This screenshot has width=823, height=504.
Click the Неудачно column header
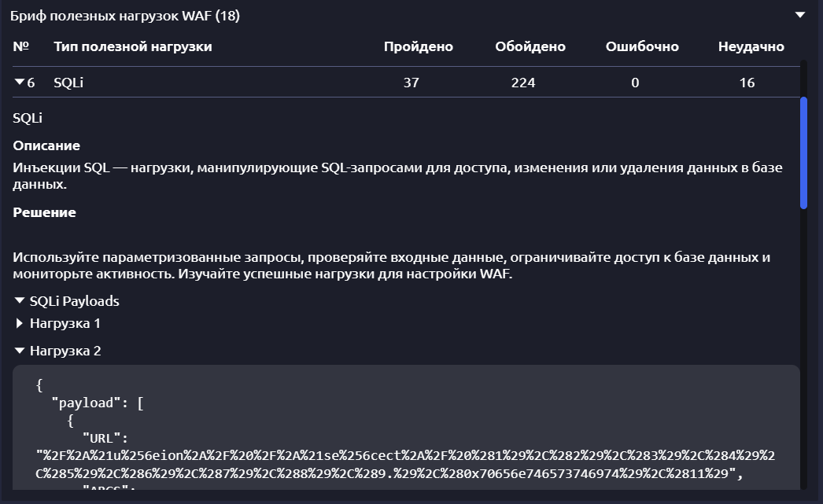point(751,47)
